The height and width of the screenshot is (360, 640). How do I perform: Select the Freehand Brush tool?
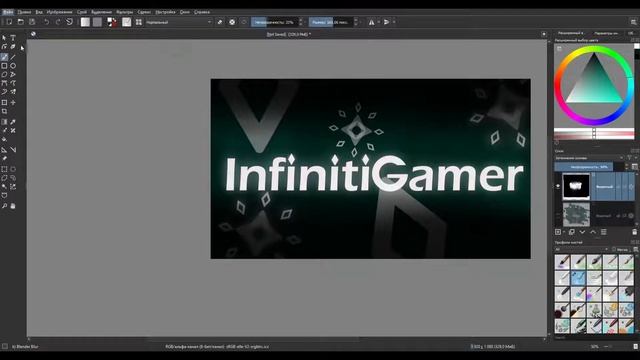[4, 57]
